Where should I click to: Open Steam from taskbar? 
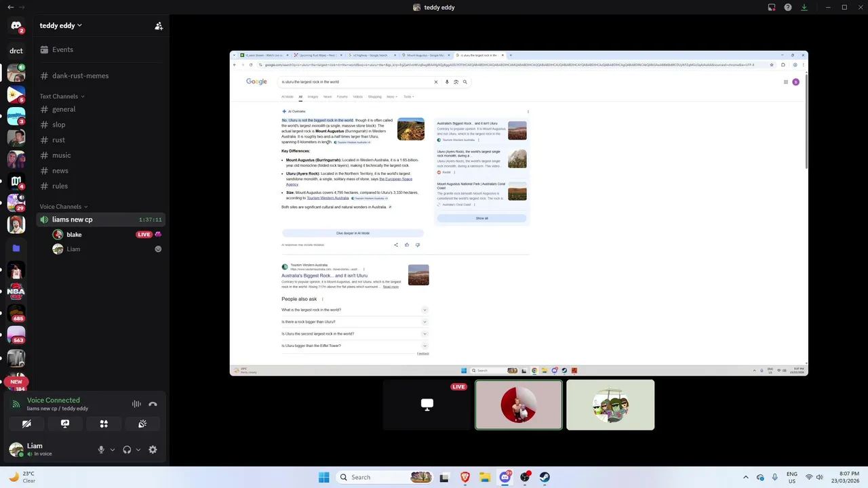point(545,477)
